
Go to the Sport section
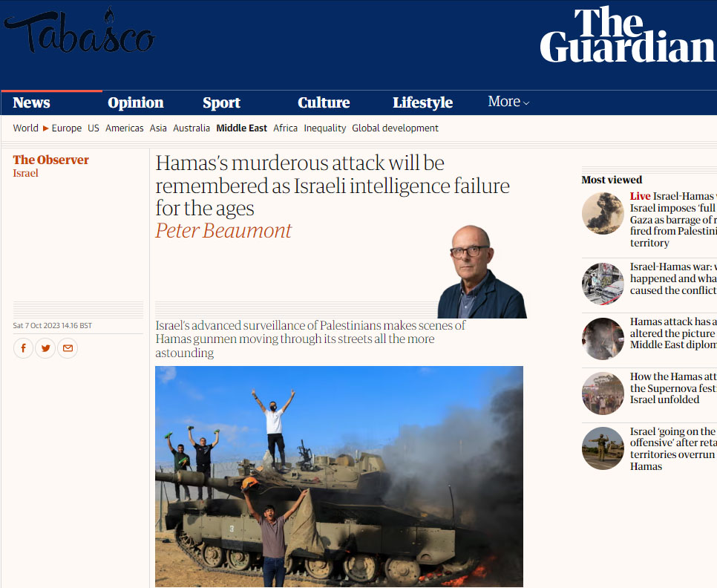(x=221, y=102)
